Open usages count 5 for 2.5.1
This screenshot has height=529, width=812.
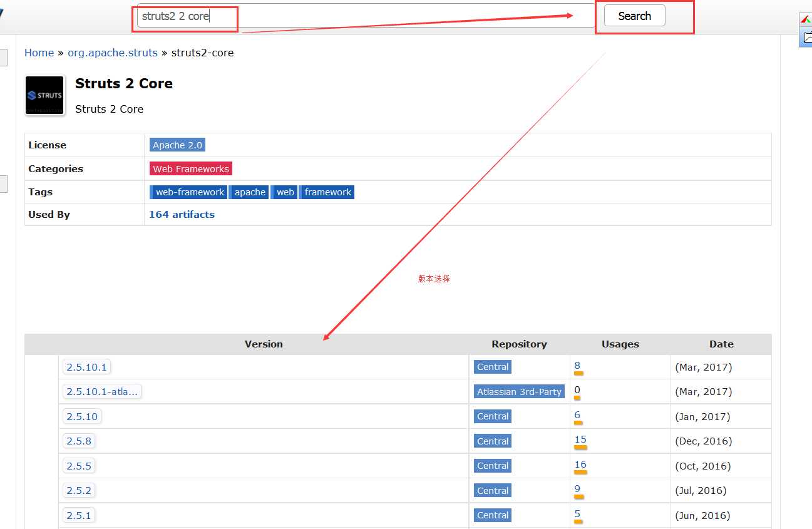click(x=577, y=514)
